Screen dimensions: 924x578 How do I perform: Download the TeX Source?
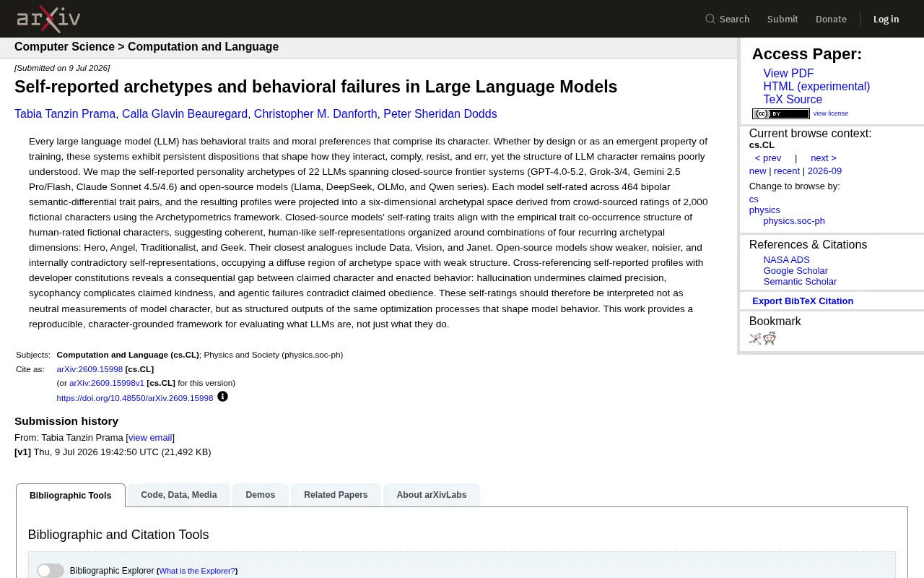coord(793,100)
